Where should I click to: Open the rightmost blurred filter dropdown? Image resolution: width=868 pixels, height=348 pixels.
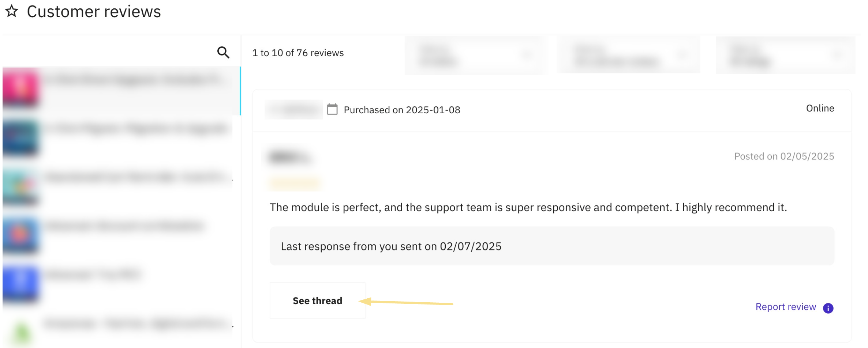[785, 55]
